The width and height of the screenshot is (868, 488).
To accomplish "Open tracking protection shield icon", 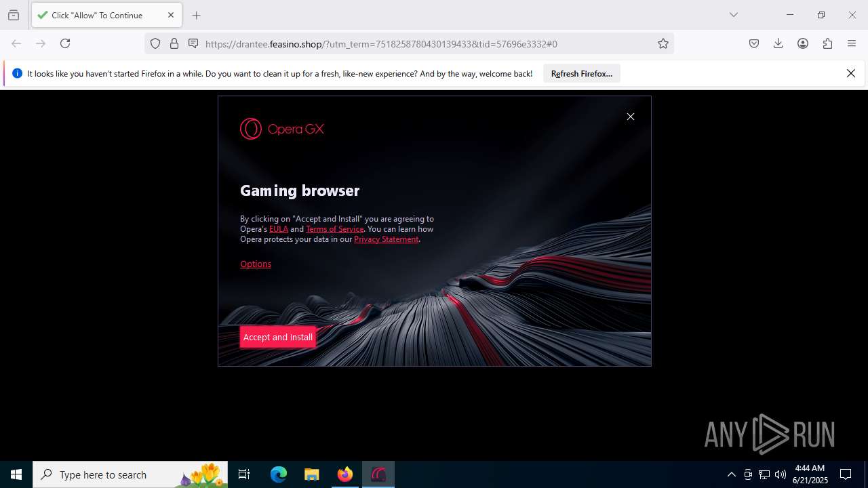I will point(155,43).
